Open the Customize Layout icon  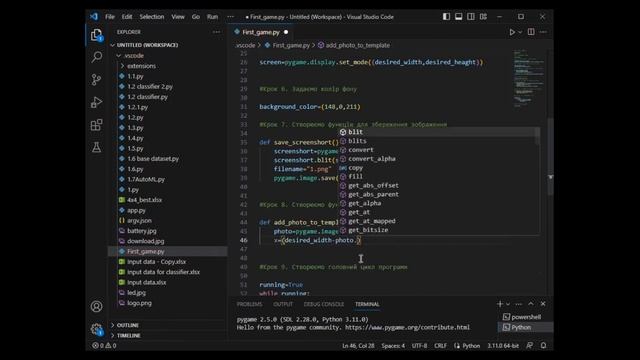483,17
